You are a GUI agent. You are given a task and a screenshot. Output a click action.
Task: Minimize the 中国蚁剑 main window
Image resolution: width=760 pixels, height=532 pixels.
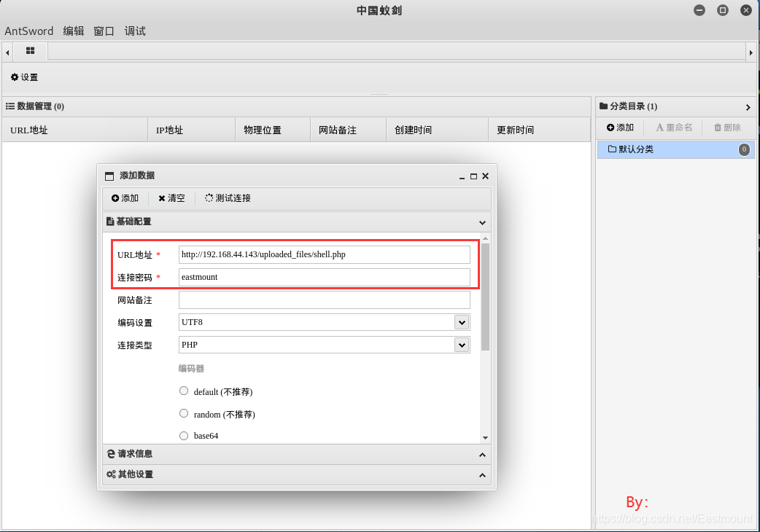(699, 10)
